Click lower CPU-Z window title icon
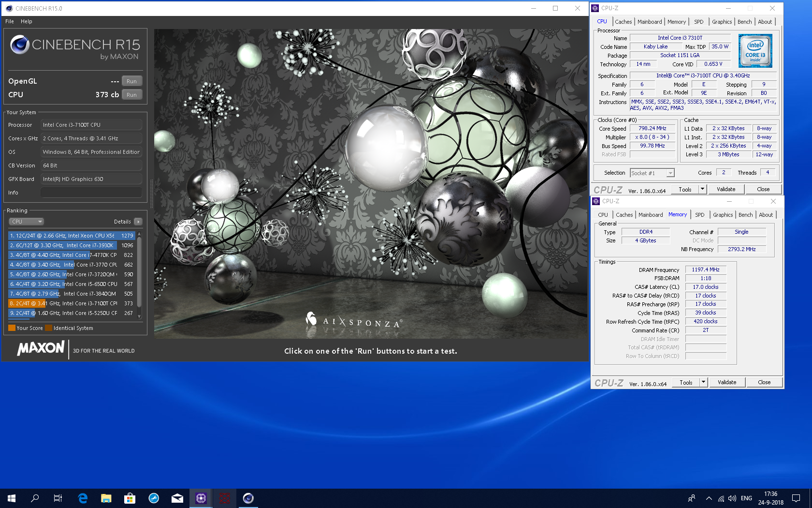Image resolution: width=812 pixels, height=508 pixels. (x=596, y=201)
